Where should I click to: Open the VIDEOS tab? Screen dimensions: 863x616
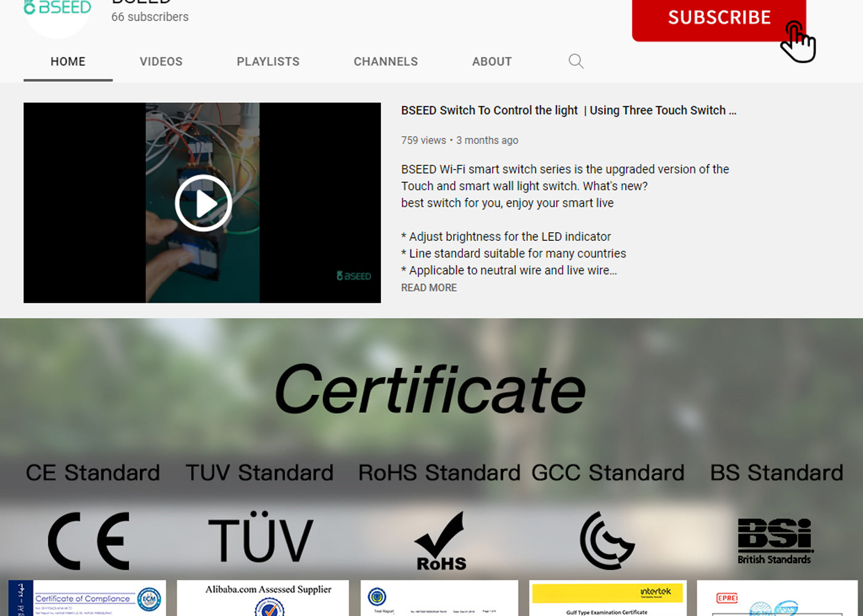161,62
